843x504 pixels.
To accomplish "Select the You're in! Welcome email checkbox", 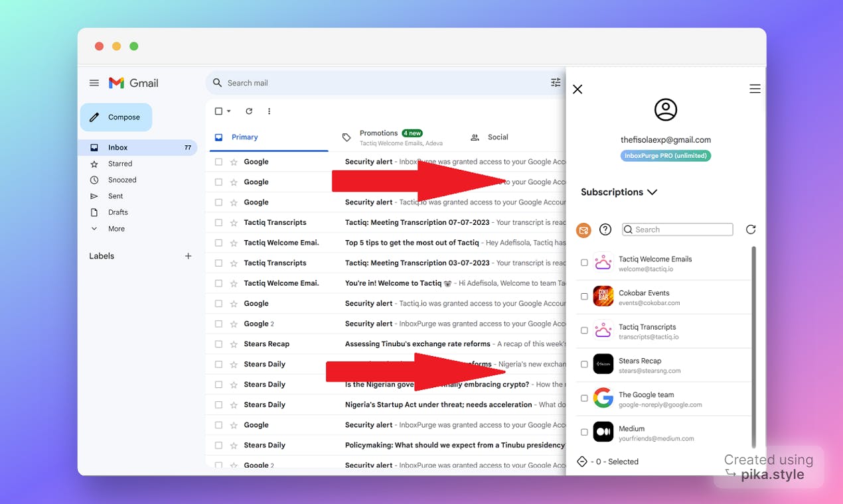I will [x=218, y=283].
